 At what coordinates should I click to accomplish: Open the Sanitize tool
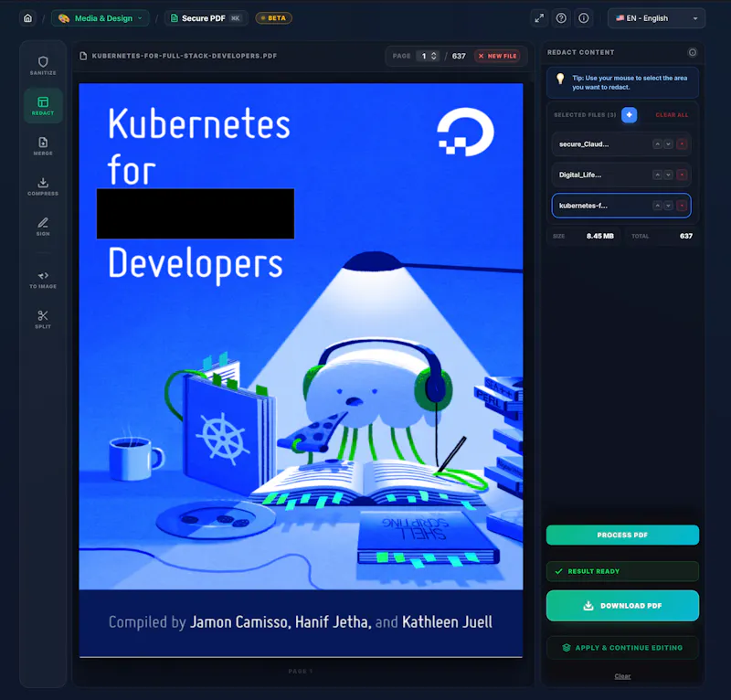click(x=43, y=66)
